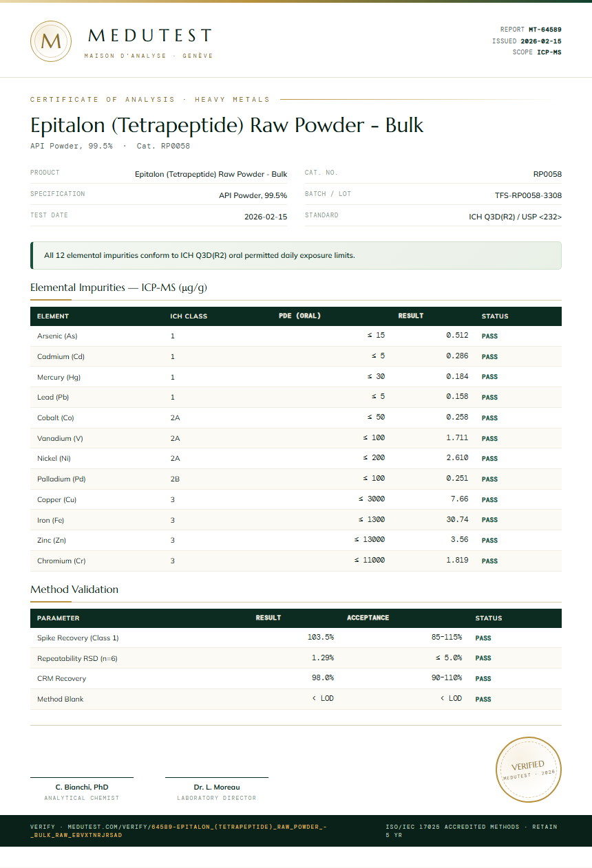Image resolution: width=592 pixels, height=868 pixels.
Task: Click the Cobalt (Co) element name
Action: [x=56, y=418]
